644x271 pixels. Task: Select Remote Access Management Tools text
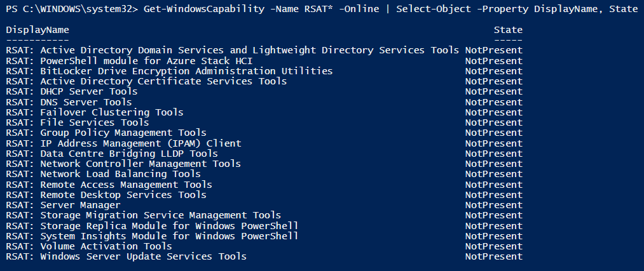[x=126, y=185]
